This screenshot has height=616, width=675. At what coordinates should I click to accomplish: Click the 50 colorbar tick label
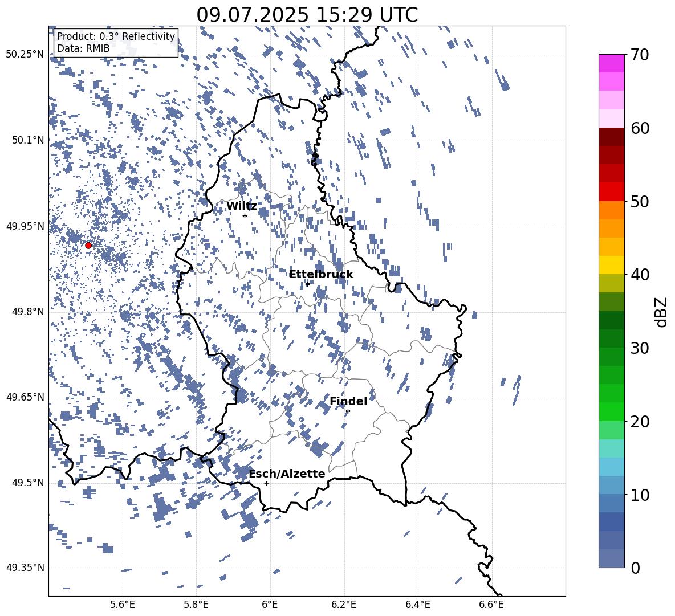coord(640,201)
